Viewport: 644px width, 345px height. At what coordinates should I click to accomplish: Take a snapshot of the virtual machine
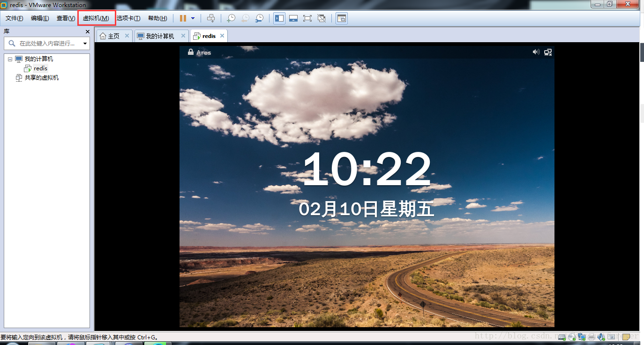pyautogui.click(x=231, y=18)
